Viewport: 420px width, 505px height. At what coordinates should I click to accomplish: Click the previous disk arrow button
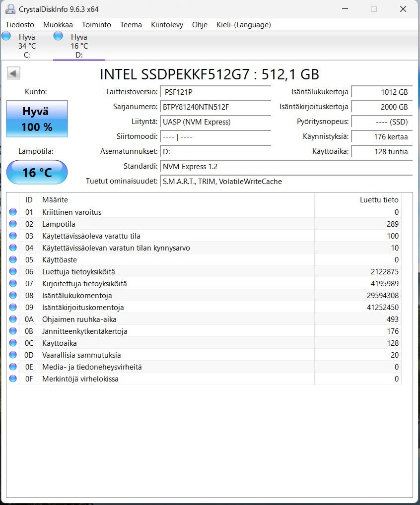13,73
